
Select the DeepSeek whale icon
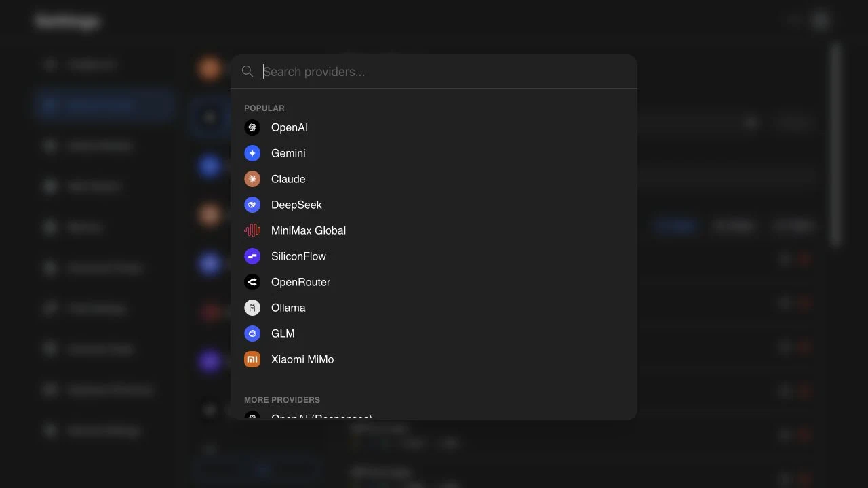[x=252, y=205]
